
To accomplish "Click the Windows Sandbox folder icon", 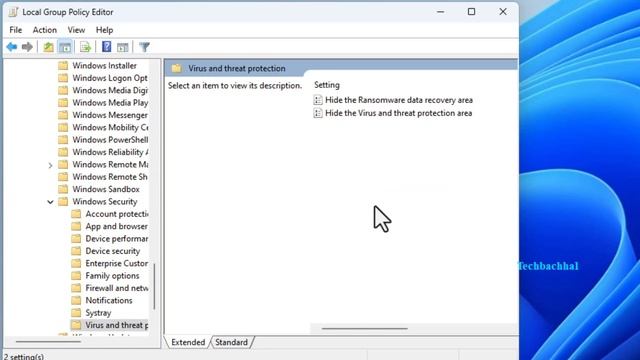I will tap(63, 189).
